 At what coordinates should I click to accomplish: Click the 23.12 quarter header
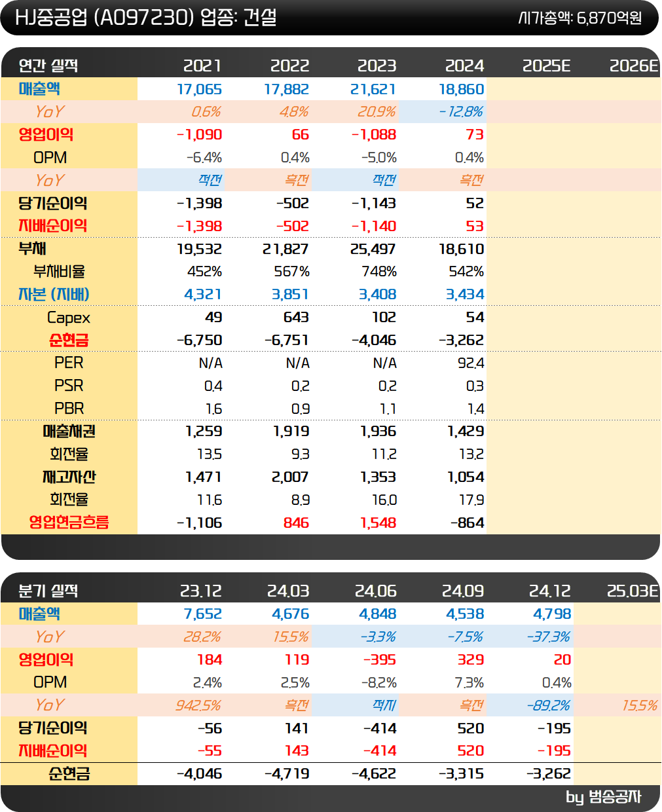pyautogui.click(x=201, y=591)
